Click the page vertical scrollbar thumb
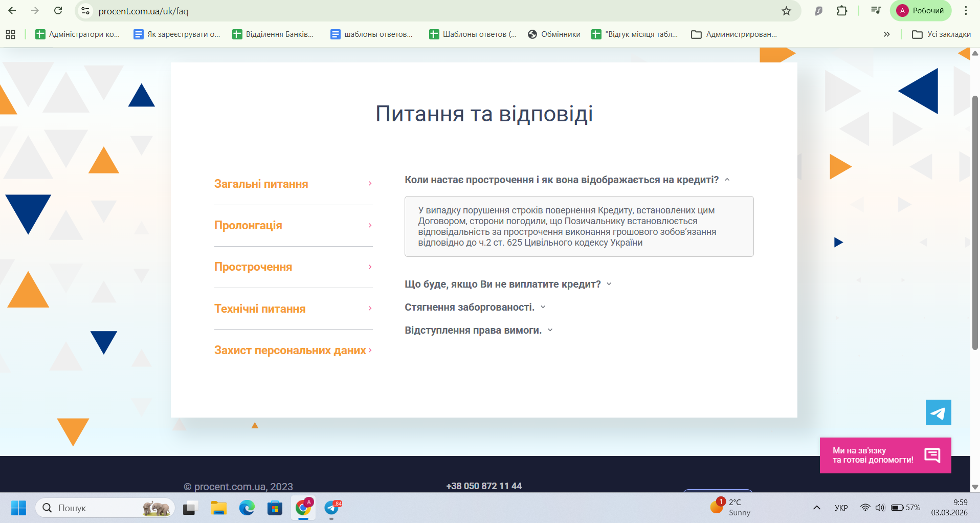The image size is (980, 523). 975,223
